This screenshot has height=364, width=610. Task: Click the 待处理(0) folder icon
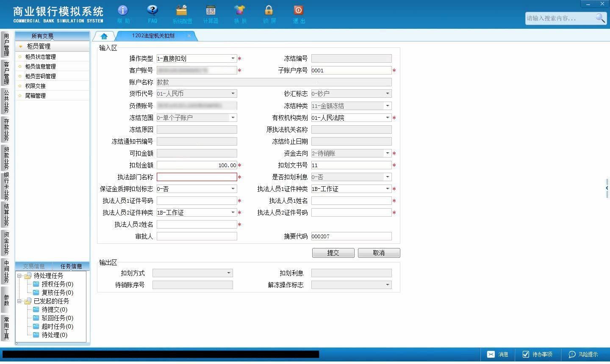pos(36,335)
